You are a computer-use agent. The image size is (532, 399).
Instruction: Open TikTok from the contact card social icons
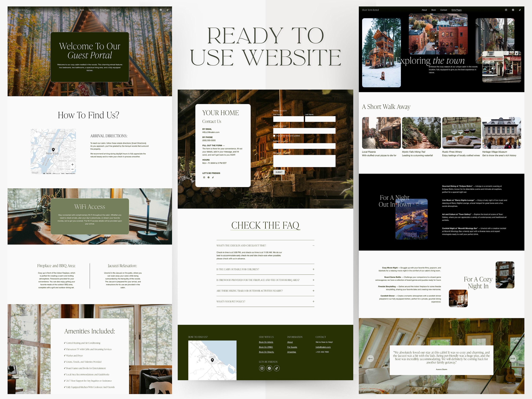pos(213,177)
